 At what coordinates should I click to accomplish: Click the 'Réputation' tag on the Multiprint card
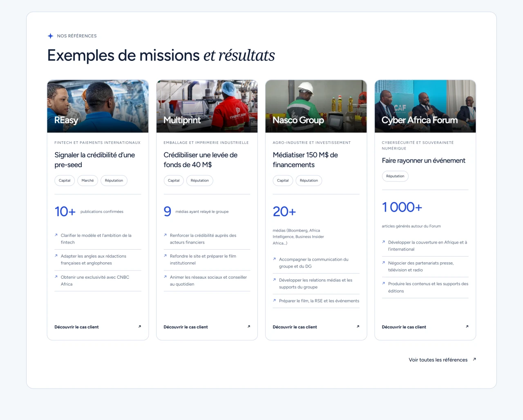[x=200, y=181]
